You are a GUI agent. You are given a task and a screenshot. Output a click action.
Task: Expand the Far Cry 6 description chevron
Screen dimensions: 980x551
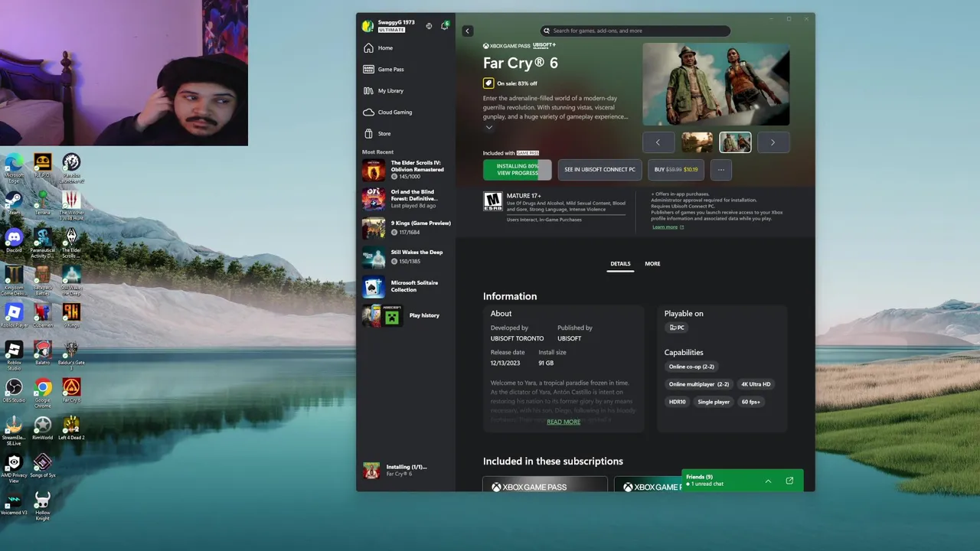coord(488,127)
